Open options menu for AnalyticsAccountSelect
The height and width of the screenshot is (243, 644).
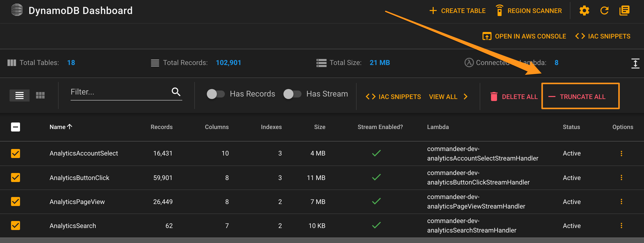point(621,153)
